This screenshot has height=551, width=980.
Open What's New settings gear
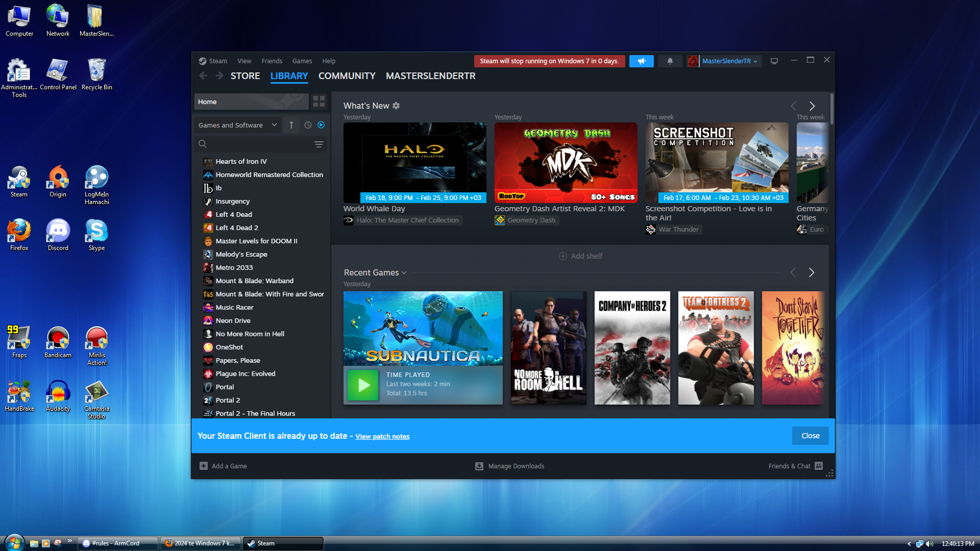[x=396, y=106]
